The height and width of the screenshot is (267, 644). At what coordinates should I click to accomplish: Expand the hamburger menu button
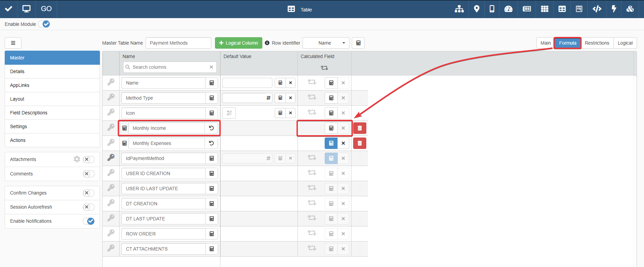tap(13, 43)
